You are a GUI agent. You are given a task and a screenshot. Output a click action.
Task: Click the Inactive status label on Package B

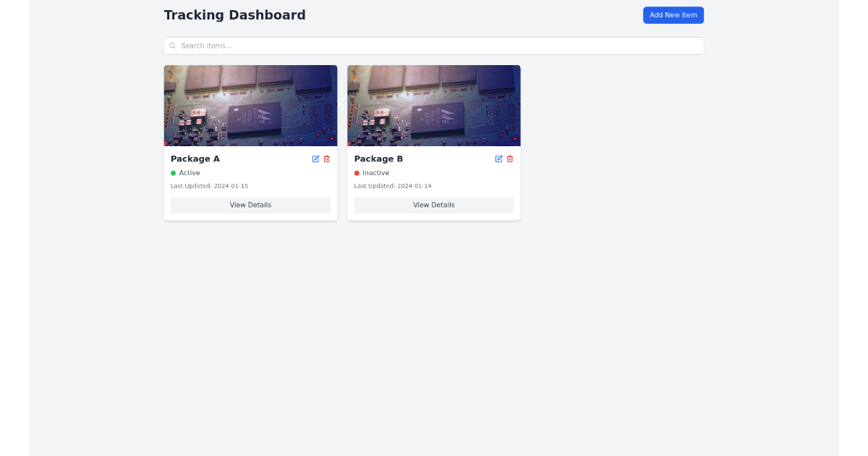point(375,173)
